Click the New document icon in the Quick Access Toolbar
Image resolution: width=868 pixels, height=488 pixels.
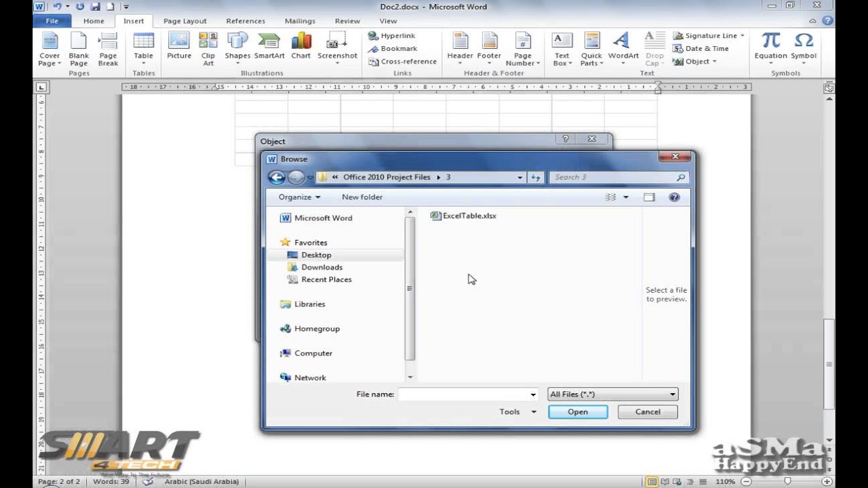point(110,7)
